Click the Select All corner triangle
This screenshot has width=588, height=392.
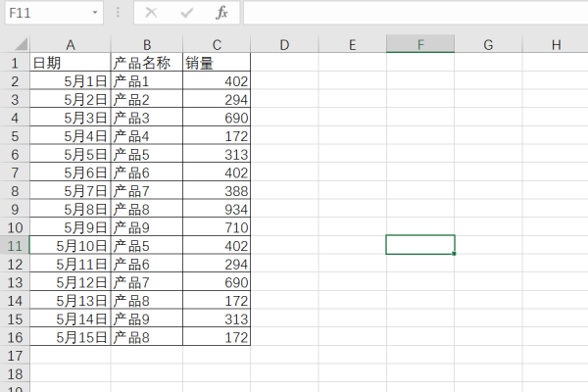pyautogui.click(x=21, y=44)
